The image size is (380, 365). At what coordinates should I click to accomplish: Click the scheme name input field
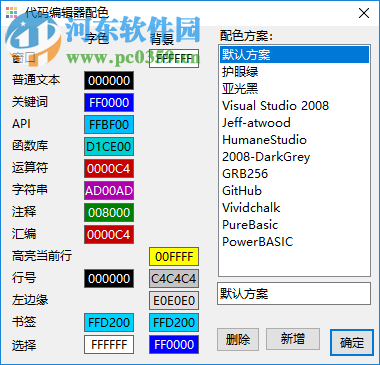[294, 294]
